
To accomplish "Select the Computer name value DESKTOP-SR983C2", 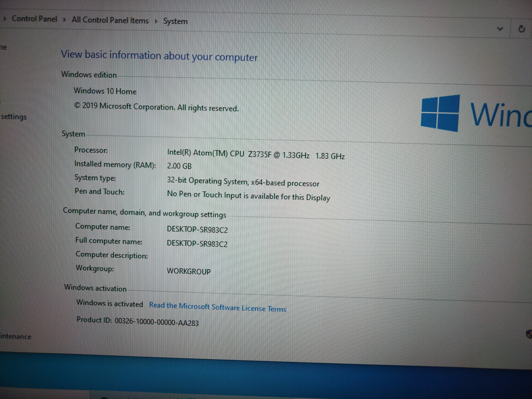I will click(197, 229).
